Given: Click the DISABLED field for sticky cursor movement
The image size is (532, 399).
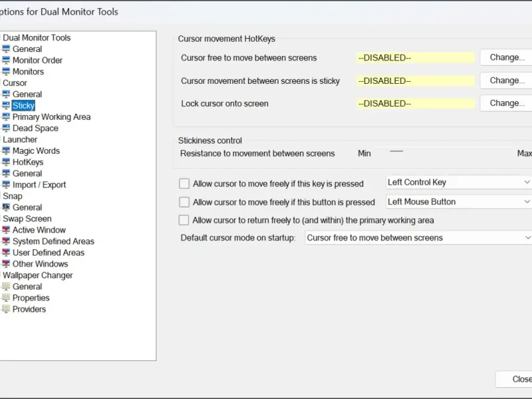Looking at the screenshot, I should [x=415, y=80].
